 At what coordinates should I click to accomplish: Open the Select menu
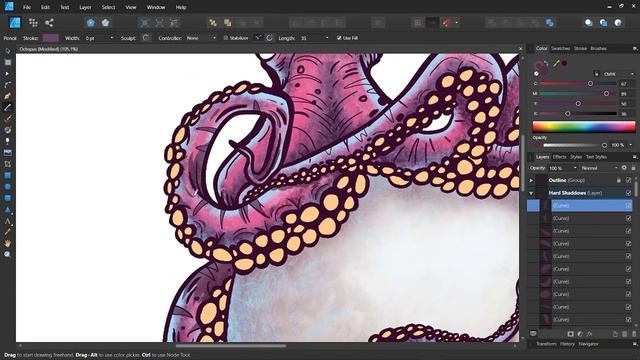pyautogui.click(x=108, y=7)
